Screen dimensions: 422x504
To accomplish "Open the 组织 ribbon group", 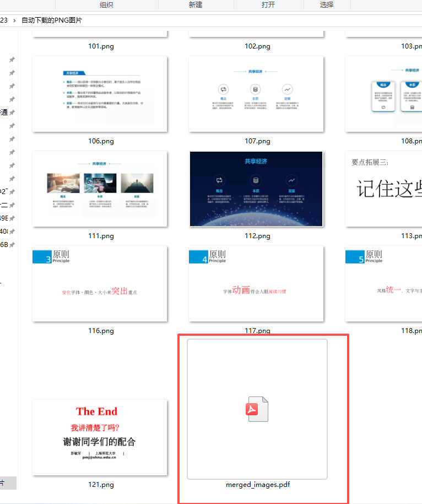I will pyautogui.click(x=106, y=5).
